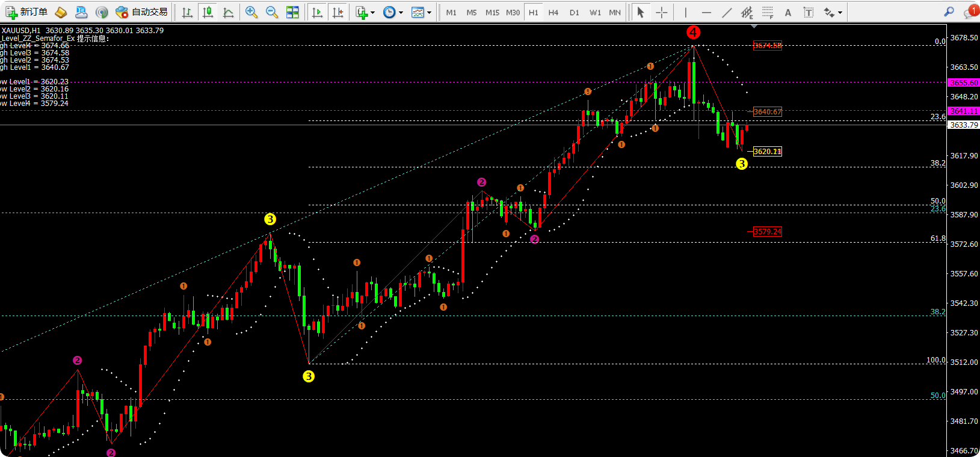Click the 100.0 Fibonacci level label
The width and height of the screenshot is (980, 457).
[x=936, y=360]
